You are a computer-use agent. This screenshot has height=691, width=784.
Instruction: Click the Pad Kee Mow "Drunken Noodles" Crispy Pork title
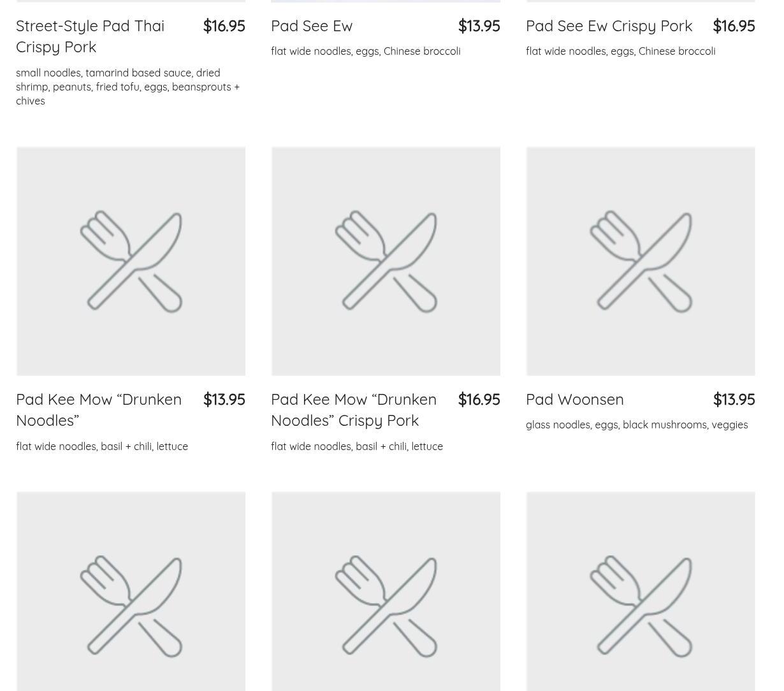coord(354,409)
